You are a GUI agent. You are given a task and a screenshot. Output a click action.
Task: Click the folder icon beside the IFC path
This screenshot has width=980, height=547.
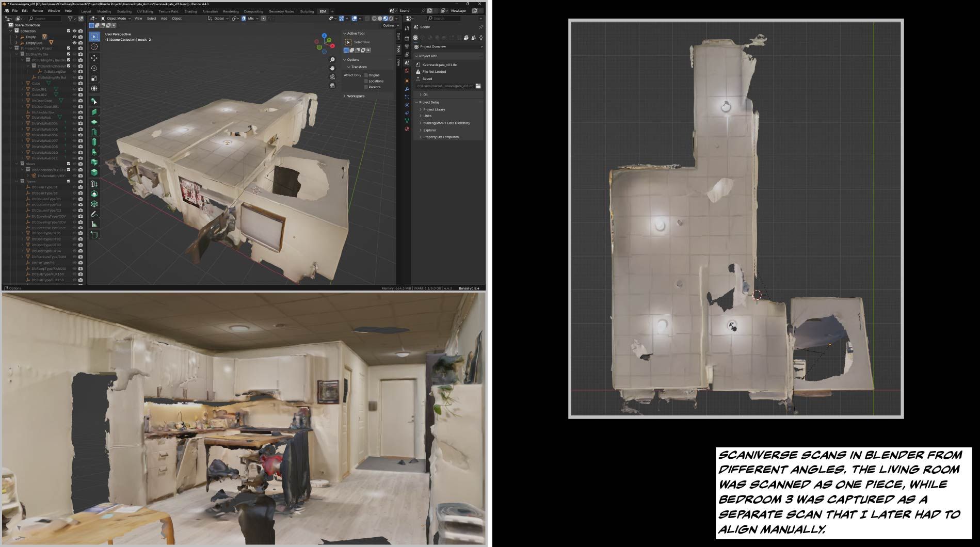click(478, 86)
